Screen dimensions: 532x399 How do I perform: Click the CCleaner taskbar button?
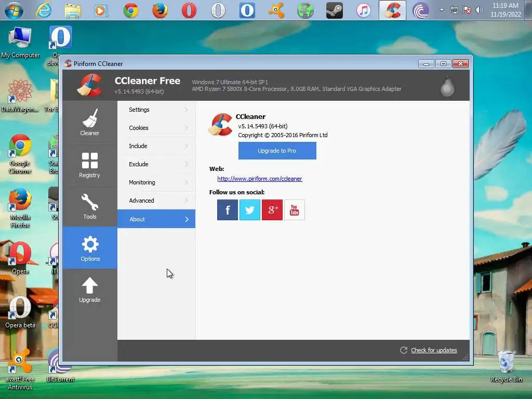392,10
